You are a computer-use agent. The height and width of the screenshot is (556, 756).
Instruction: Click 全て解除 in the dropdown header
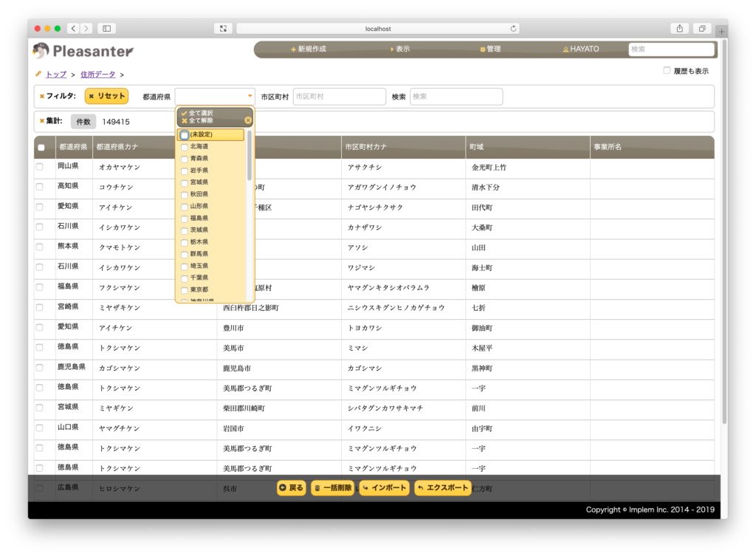tap(197, 120)
